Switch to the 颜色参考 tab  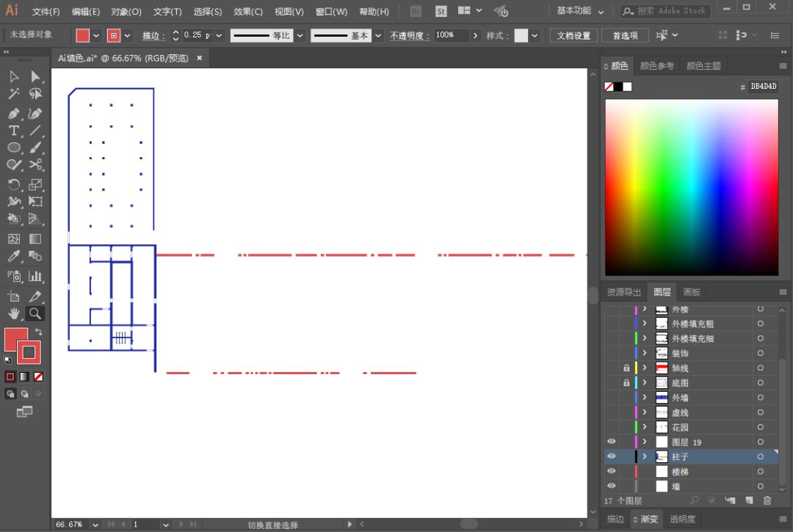click(x=656, y=66)
